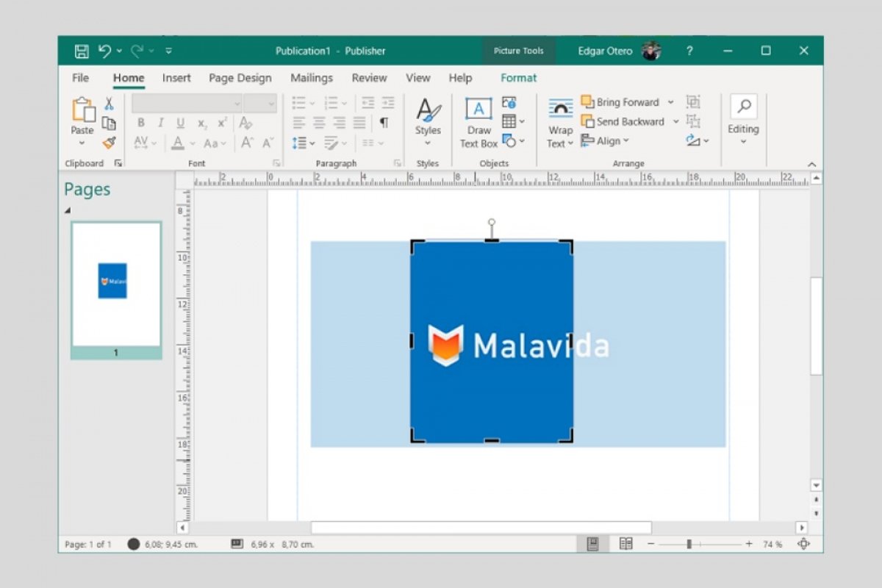Collapse the Pages section triangle
This screenshot has height=588, width=882.
[x=68, y=210]
